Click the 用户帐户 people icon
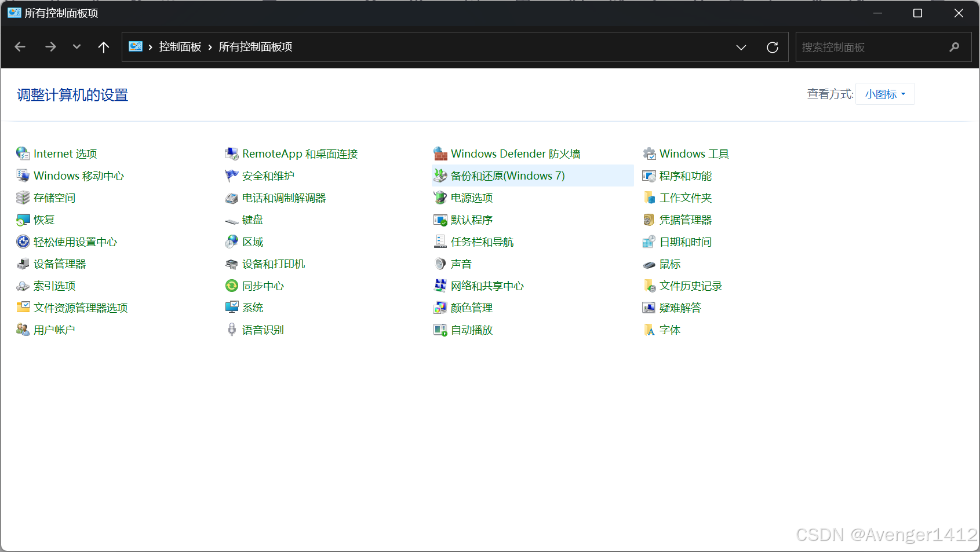980x552 pixels. [23, 330]
